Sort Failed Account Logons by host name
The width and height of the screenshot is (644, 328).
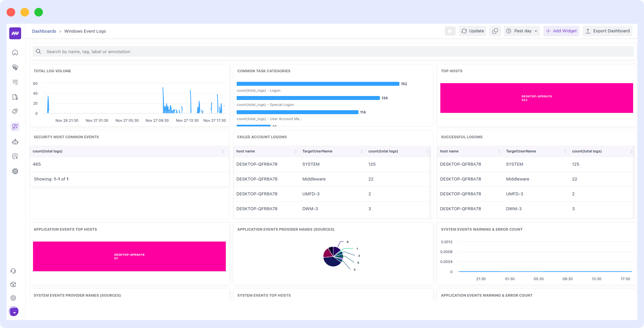pos(295,151)
